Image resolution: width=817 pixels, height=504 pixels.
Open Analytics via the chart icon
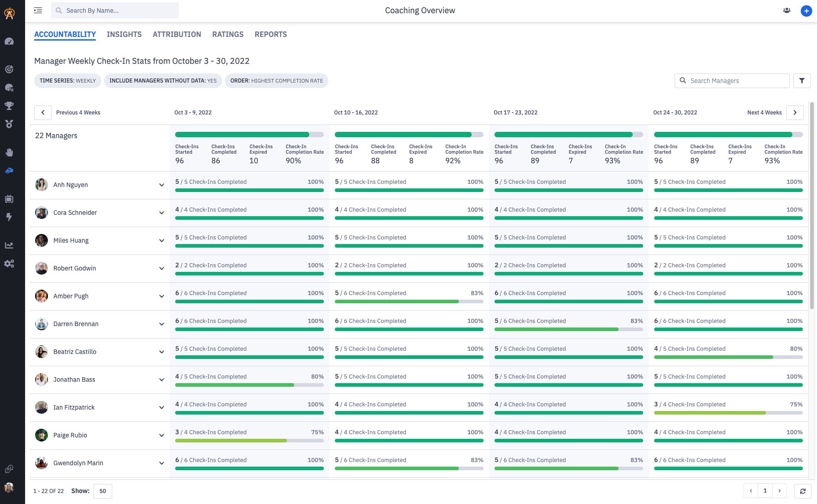[x=9, y=245]
